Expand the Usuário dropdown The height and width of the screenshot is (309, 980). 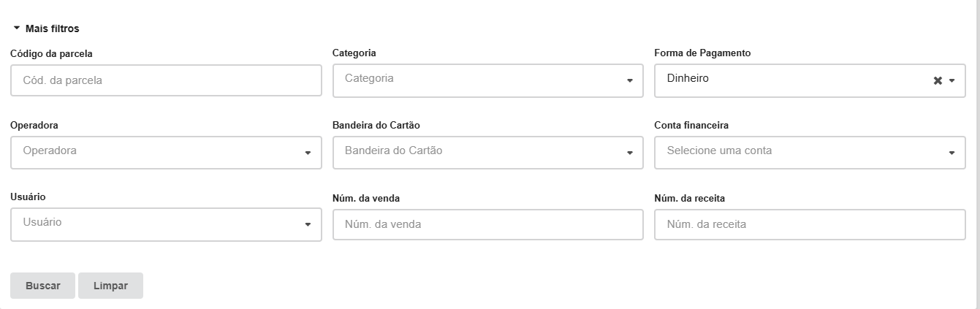[x=166, y=224]
